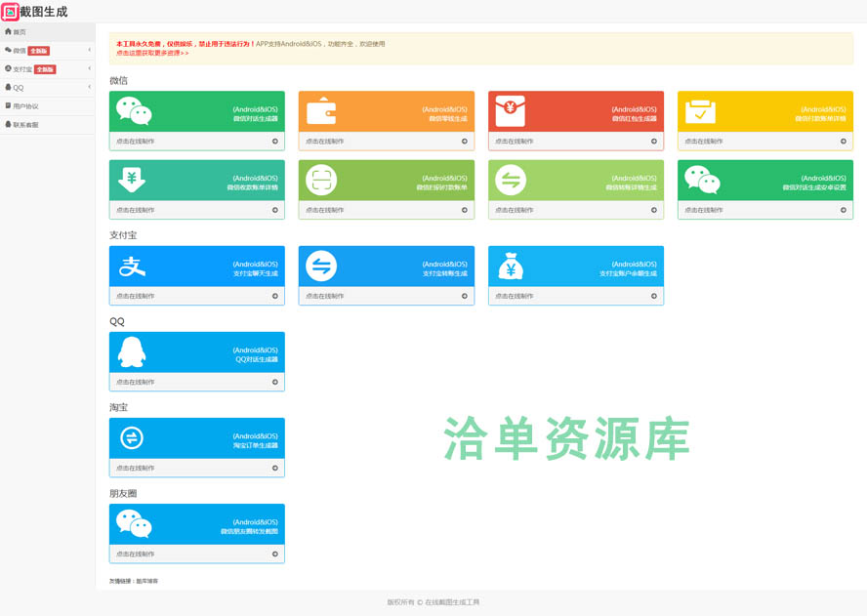Click the yen download arrow icon on 微信收款账单详情
Image resolution: width=867 pixels, height=616 pixels.
132,180
